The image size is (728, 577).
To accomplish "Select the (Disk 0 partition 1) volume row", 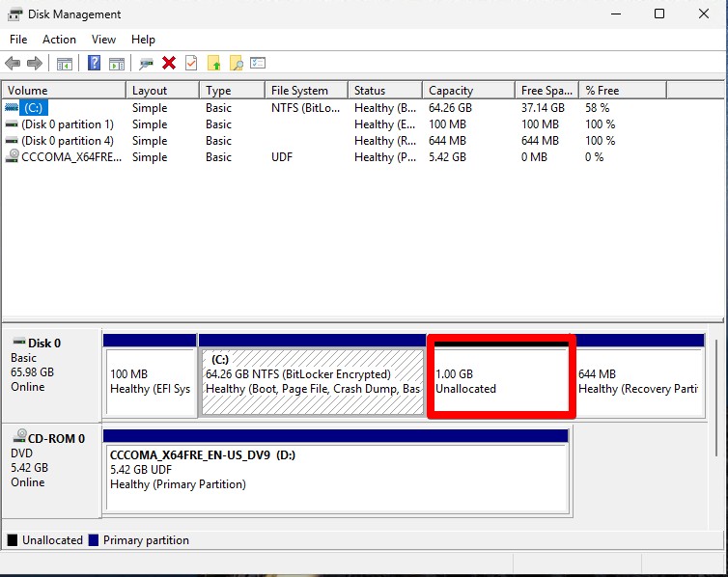I will click(68, 124).
